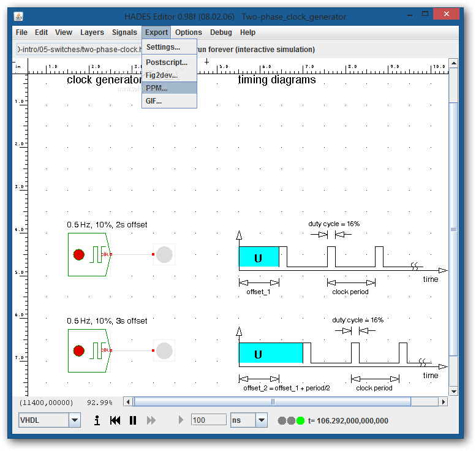Open the Edit menu
Viewport: 476px width, 451px height.
click(41, 32)
